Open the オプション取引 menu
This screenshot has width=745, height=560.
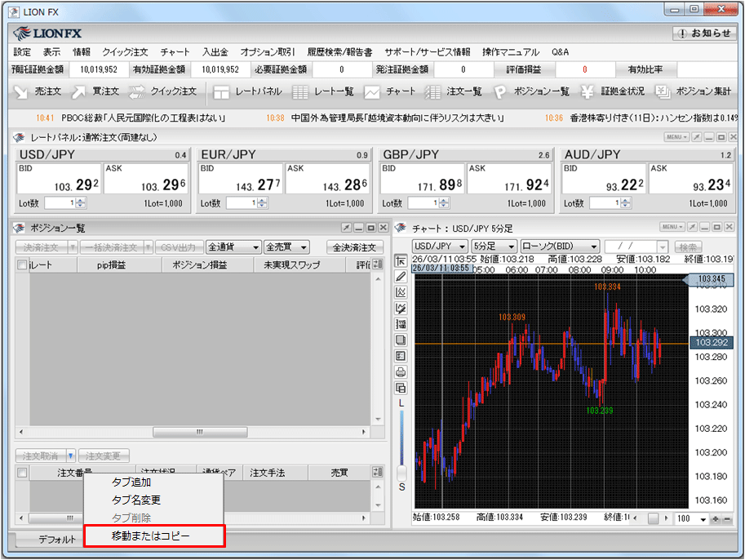point(268,51)
